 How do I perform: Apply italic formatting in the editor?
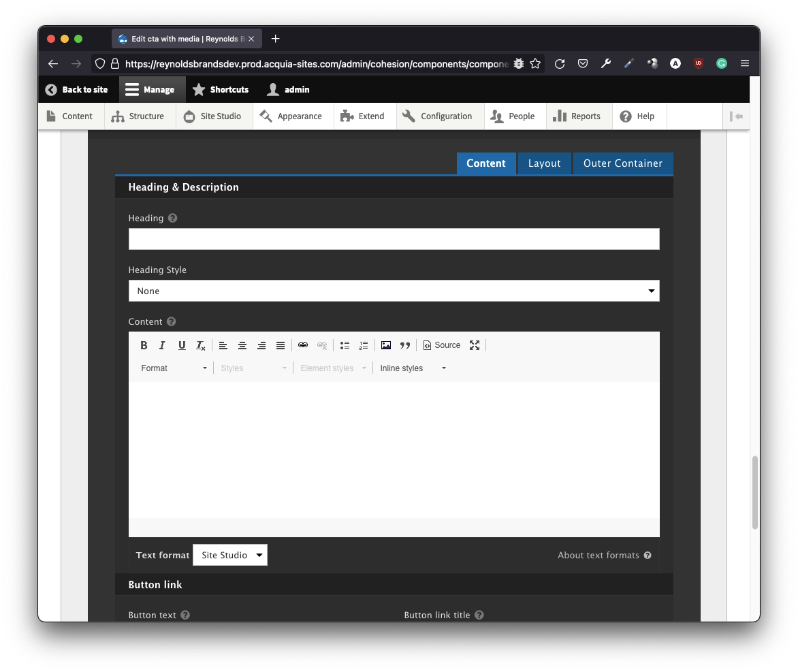pos(162,345)
